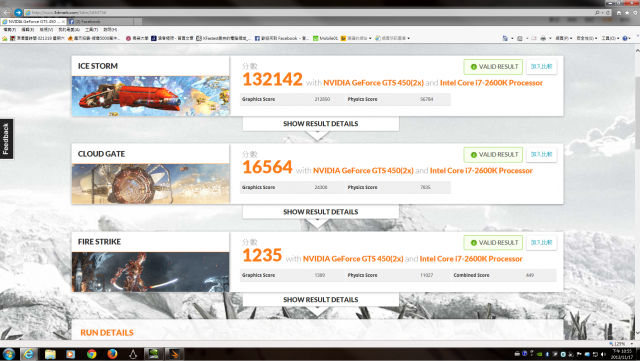Click the Internet Explorer taskbar icon
The height and width of the screenshot is (361, 640).
[x=28, y=354]
